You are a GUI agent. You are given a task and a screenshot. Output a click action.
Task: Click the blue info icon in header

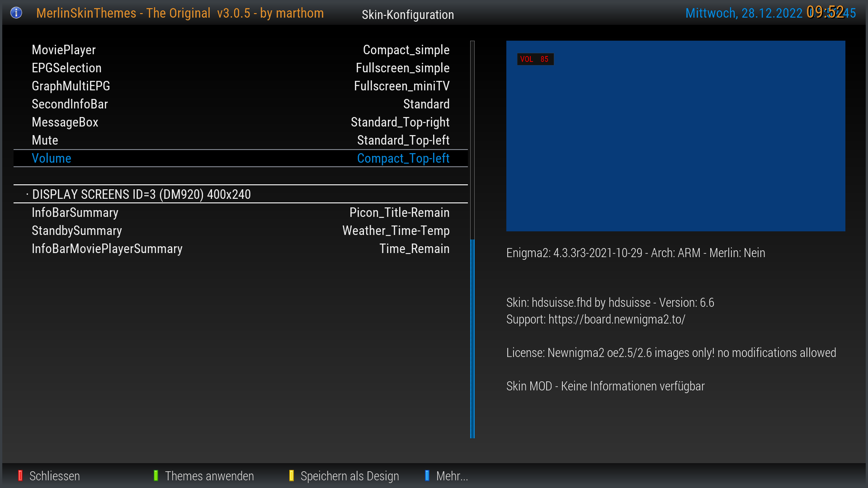[x=16, y=13]
